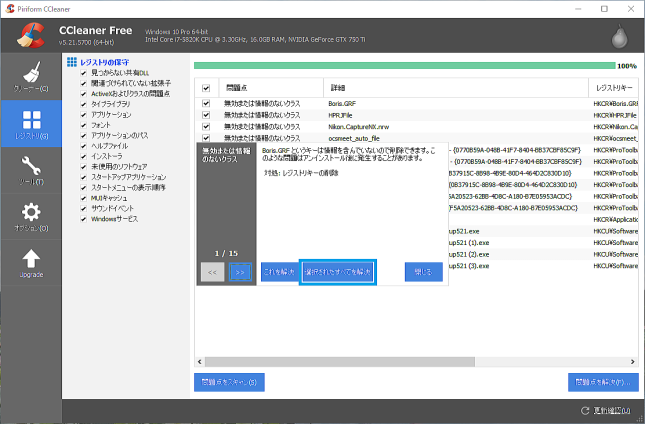
Task: Open the Tools (ツール) wrench section
Action: tap(30, 170)
